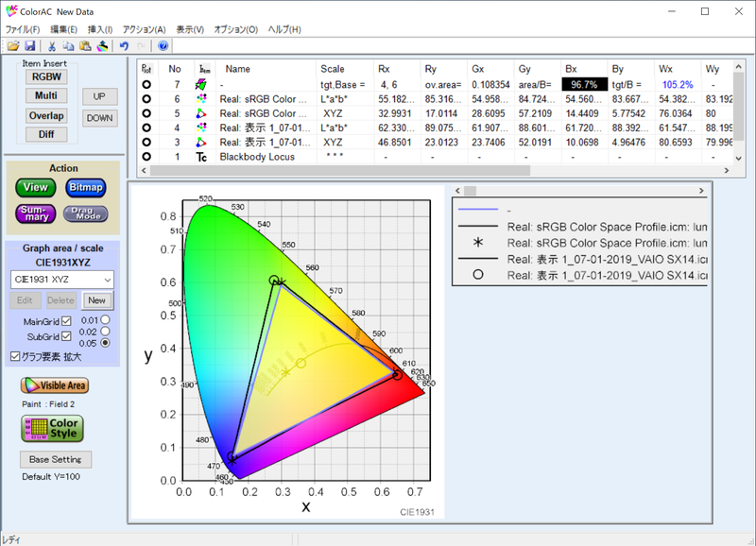Screen dimensions: 756x546
Task: Click the Visible Area gamut icon
Action: click(x=54, y=384)
